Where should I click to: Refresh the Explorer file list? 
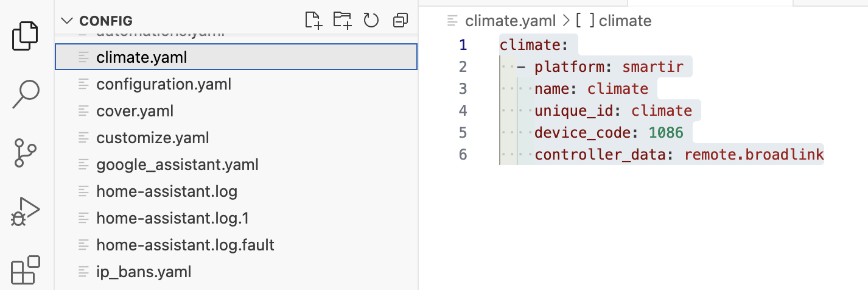pyautogui.click(x=371, y=21)
